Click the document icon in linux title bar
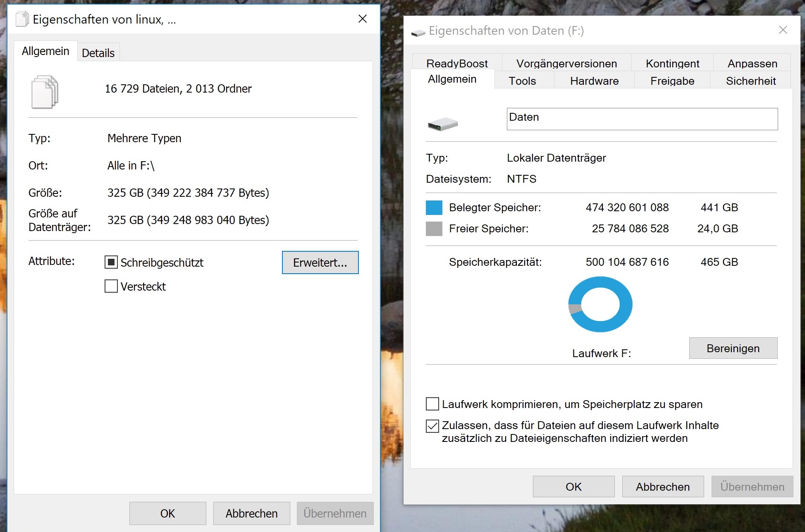 click(x=22, y=19)
